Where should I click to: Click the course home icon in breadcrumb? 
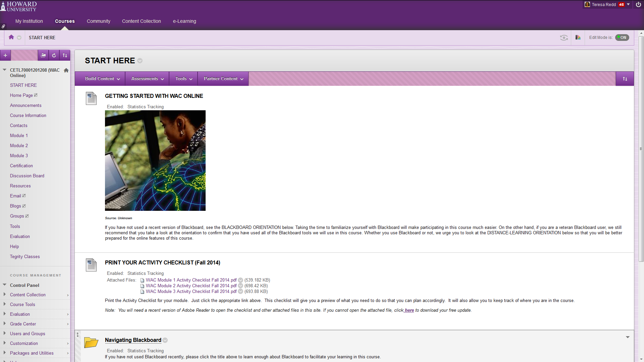pos(11,37)
